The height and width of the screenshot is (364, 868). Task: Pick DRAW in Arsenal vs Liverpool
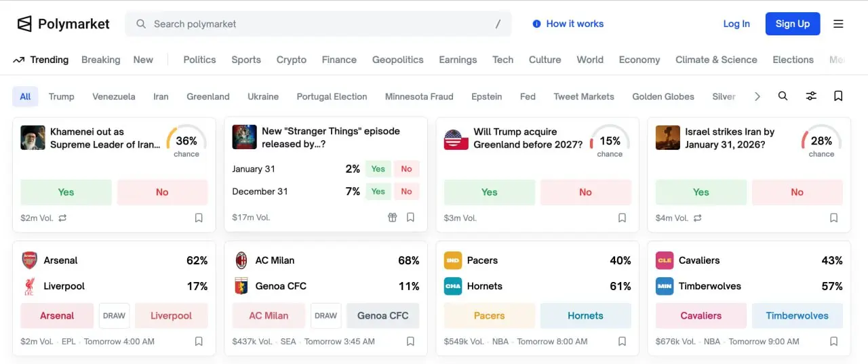[114, 315]
